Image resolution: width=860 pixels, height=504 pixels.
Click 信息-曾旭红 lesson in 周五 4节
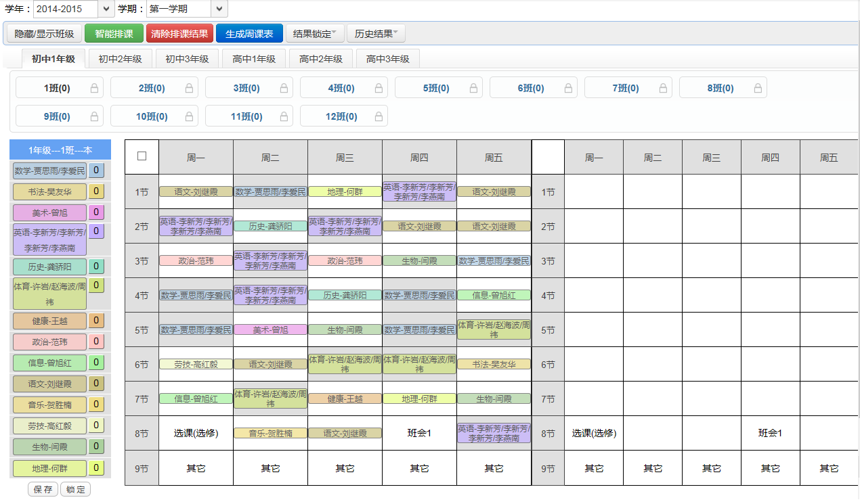pyautogui.click(x=494, y=295)
